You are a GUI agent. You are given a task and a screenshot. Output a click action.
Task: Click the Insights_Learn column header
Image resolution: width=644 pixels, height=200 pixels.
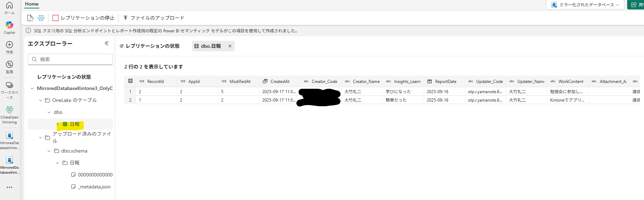click(x=403, y=82)
